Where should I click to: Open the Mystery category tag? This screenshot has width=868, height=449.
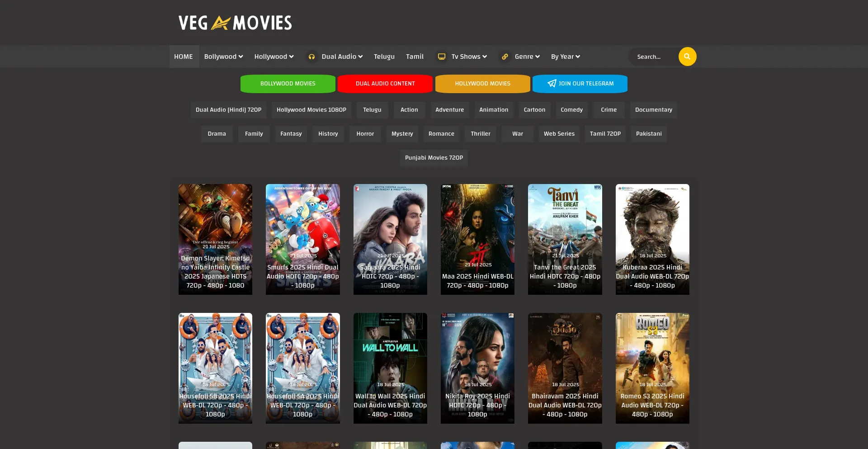402,134
